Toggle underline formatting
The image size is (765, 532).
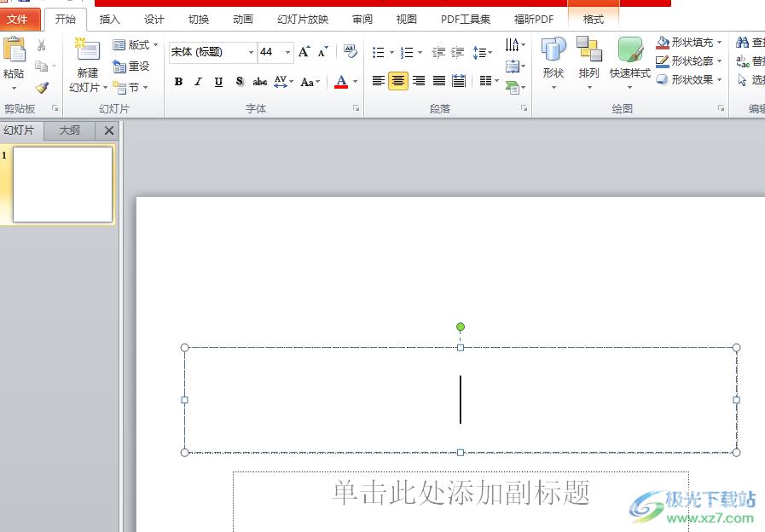click(218, 82)
